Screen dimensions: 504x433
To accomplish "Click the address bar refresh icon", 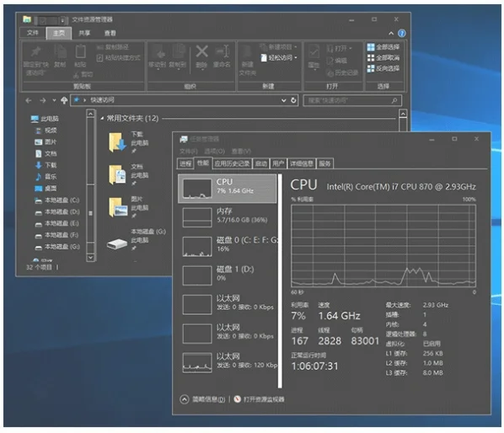I will point(293,100).
